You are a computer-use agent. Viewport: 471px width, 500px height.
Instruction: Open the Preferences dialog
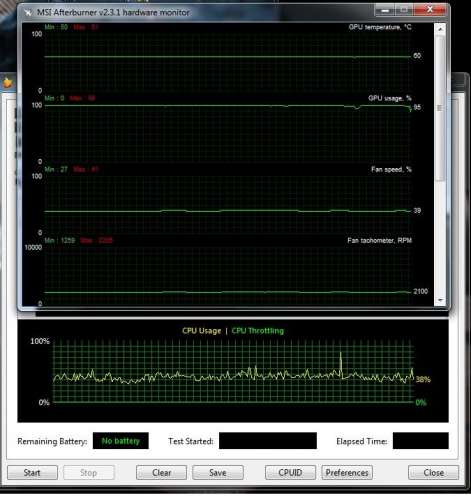[347, 472]
